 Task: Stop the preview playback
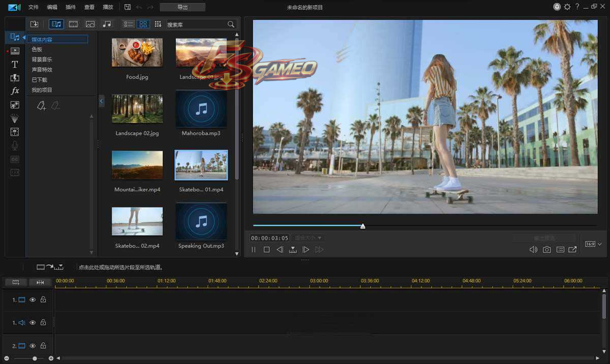click(x=266, y=250)
